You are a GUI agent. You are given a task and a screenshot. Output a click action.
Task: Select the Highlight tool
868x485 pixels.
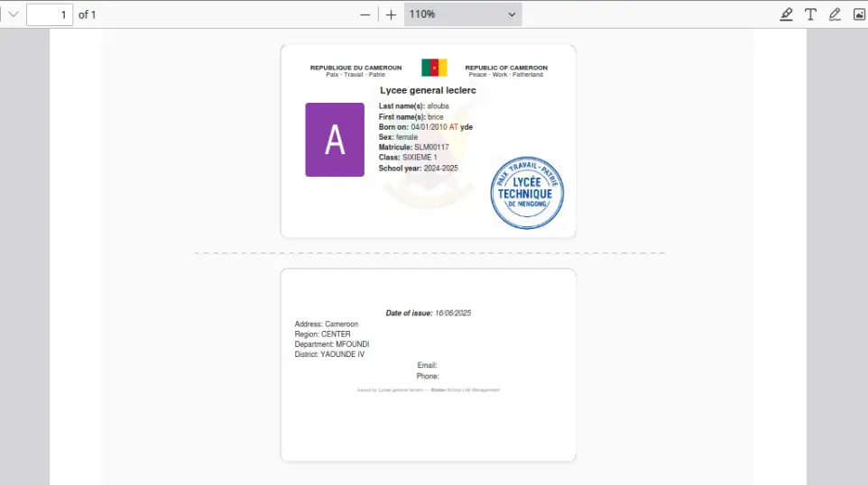click(786, 14)
